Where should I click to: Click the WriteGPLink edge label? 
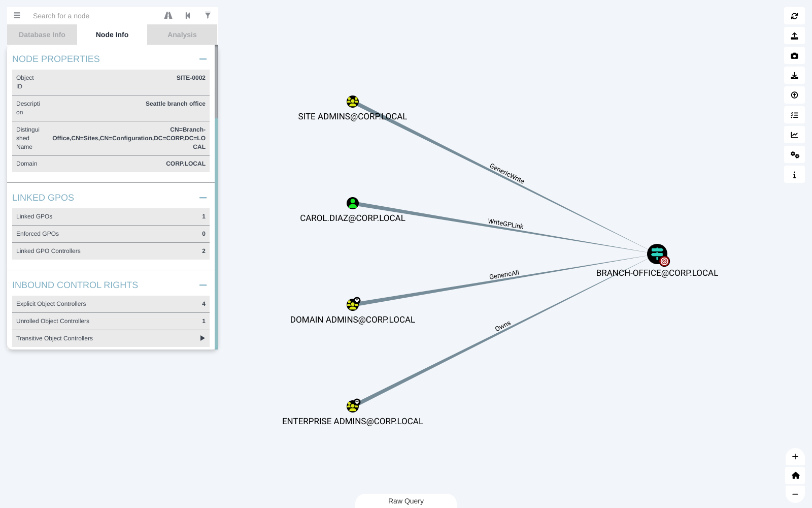505,224
